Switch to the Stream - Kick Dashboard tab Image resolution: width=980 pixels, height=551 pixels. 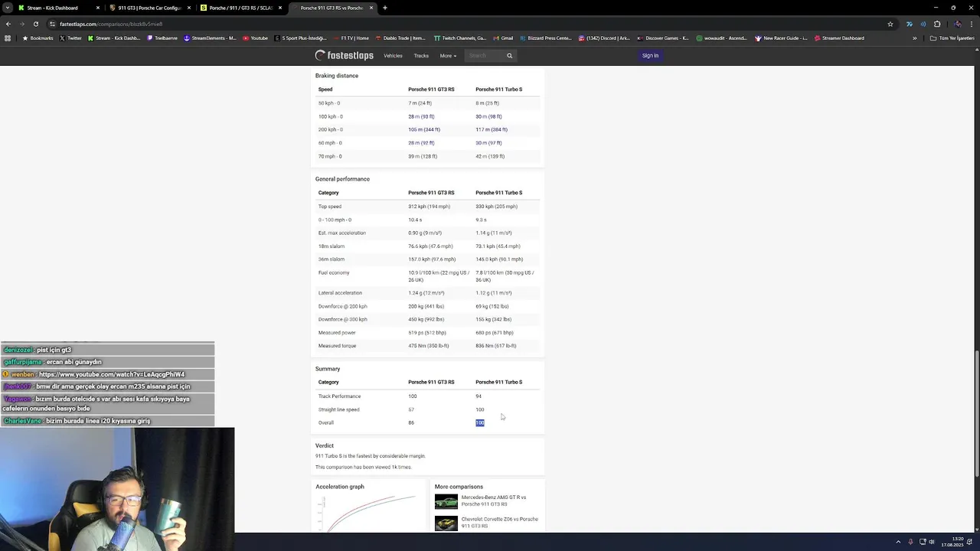click(52, 8)
